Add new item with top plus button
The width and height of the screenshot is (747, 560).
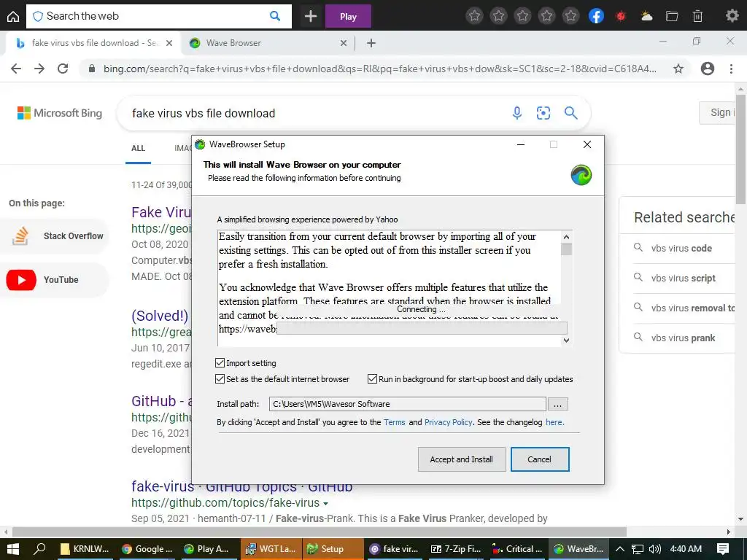tap(311, 16)
